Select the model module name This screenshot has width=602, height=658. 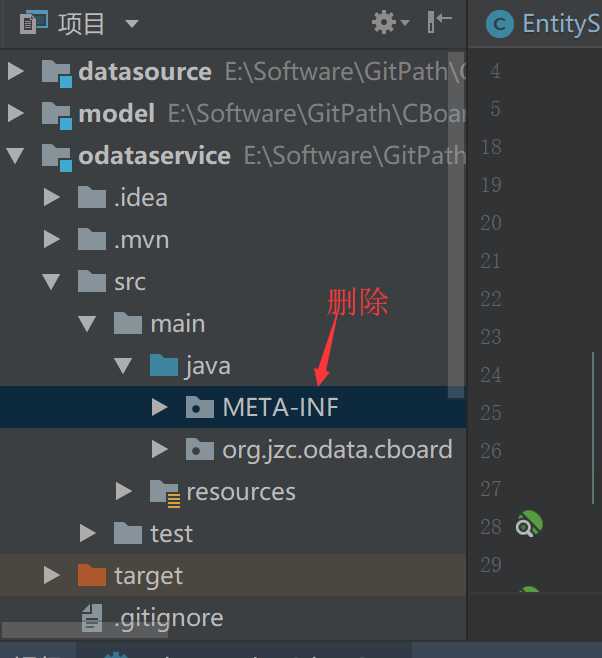[x=117, y=114]
